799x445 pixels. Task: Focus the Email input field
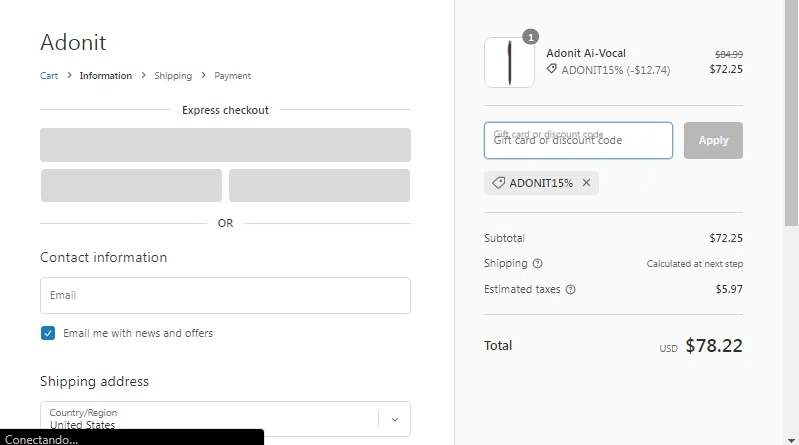click(x=225, y=296)
